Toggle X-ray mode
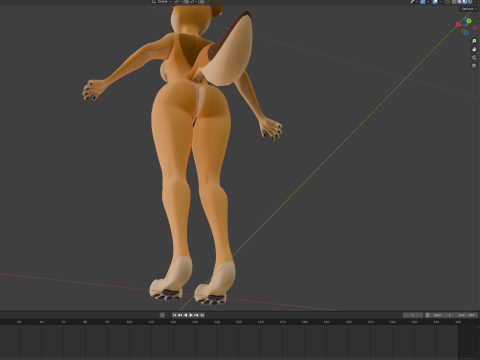The height and width of the screenshot is (360, 480). pyautogui.click(x=447, y=2)
